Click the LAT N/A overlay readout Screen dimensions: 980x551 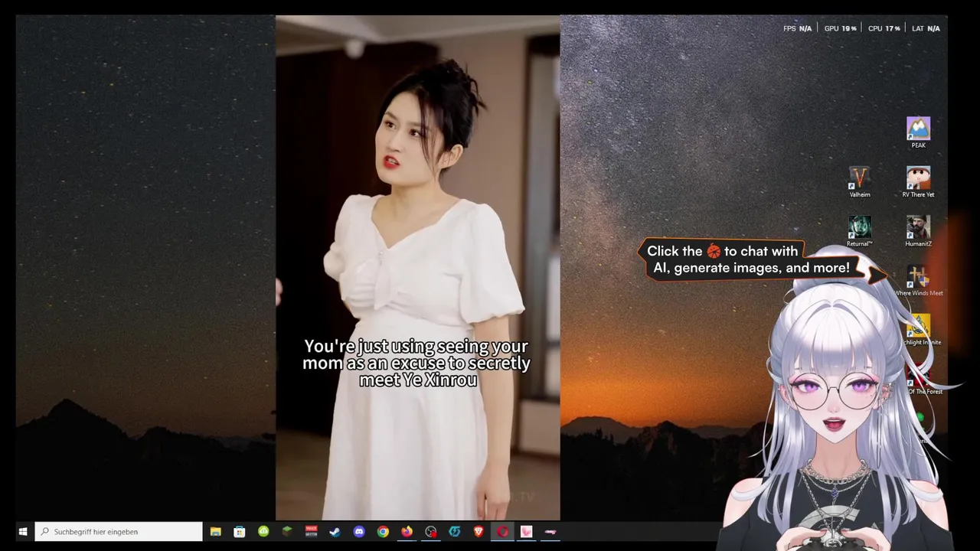point(926,28)
